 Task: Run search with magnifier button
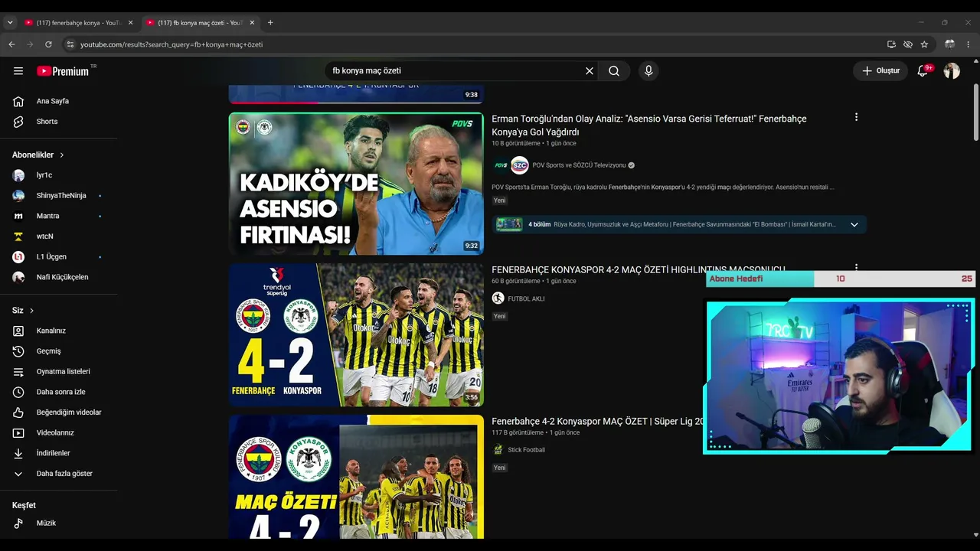(x=614, y=71)
